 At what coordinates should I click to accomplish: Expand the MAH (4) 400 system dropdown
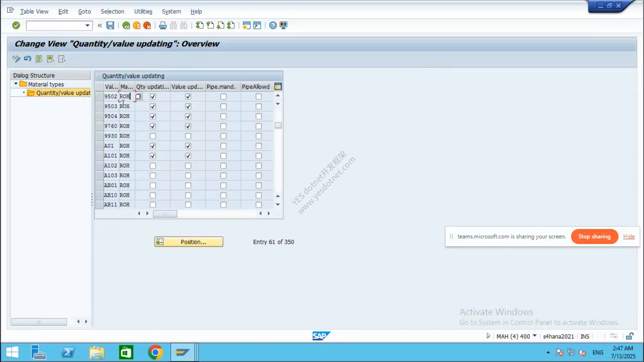tap(535, 336)
